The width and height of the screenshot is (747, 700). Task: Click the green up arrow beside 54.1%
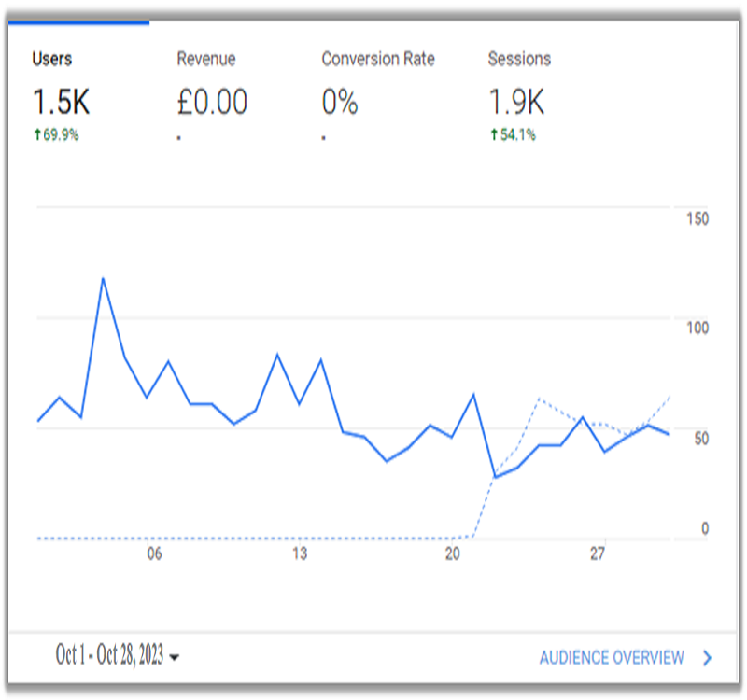coord(494,135)
